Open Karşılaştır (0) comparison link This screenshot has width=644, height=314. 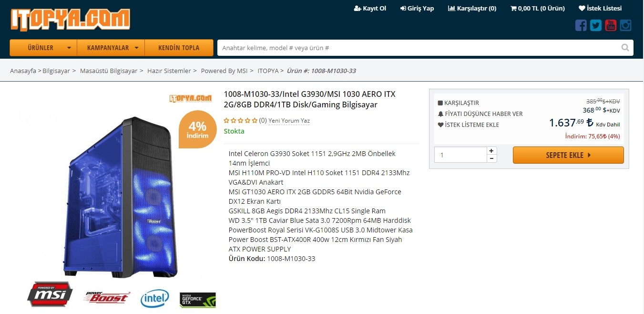(472, 8)
